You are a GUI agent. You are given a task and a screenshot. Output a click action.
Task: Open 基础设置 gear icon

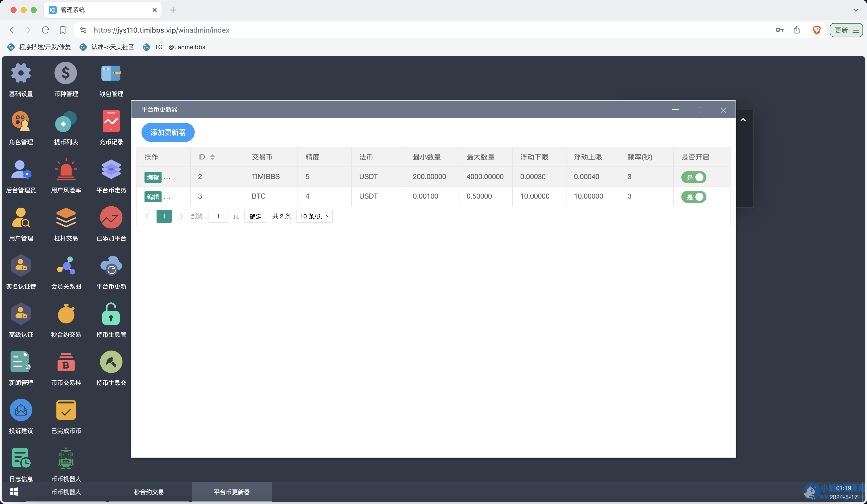[x=21, y=73]
